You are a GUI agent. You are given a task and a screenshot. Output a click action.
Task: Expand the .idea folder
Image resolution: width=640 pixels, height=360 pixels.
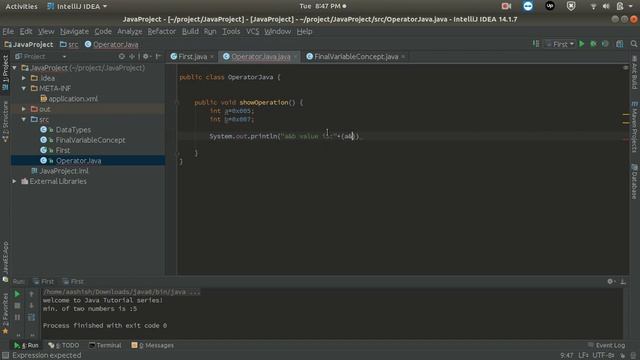24,78
